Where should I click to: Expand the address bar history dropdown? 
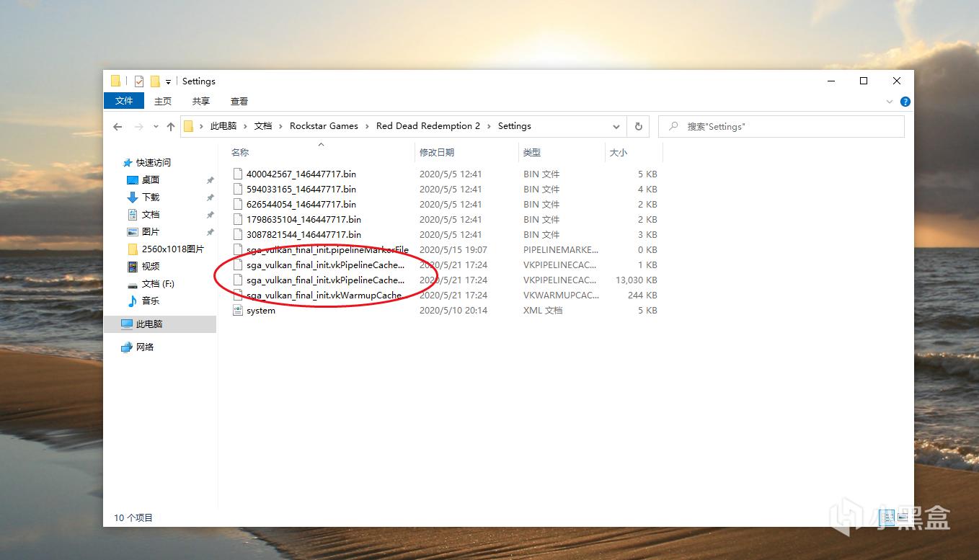click(616, 126)
